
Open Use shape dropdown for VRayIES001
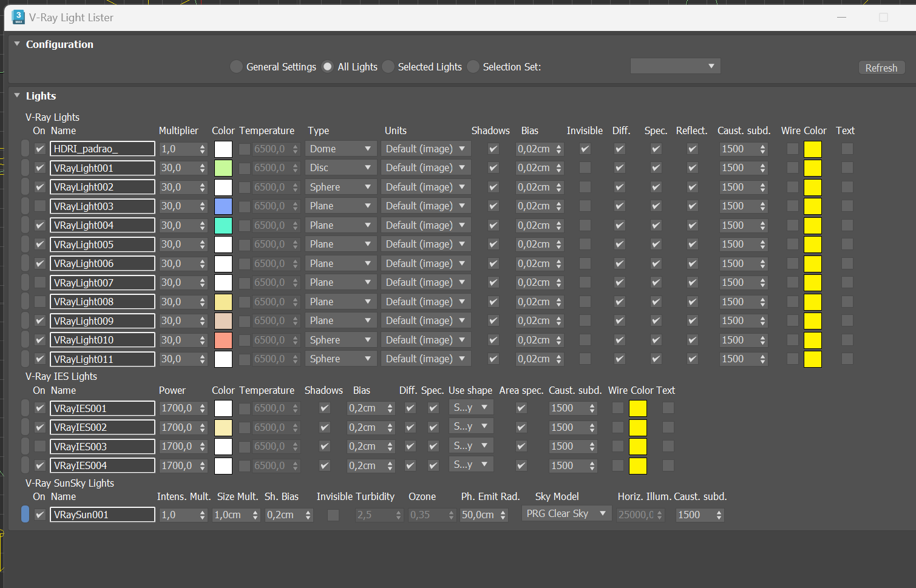[471, 408]
